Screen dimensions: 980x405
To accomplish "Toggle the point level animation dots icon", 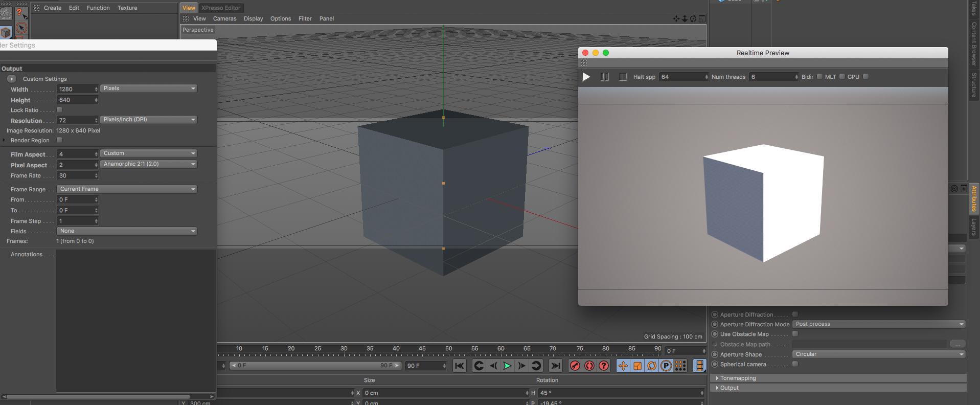I will (x=680, y=366).
